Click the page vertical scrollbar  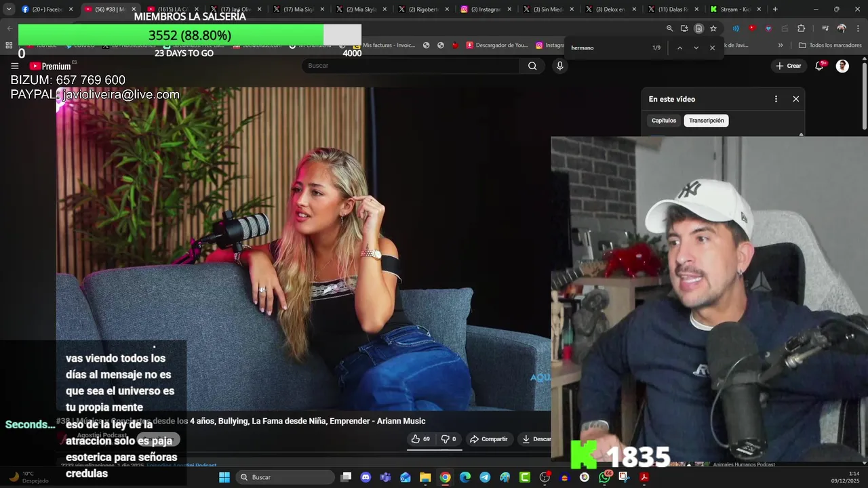865,95
